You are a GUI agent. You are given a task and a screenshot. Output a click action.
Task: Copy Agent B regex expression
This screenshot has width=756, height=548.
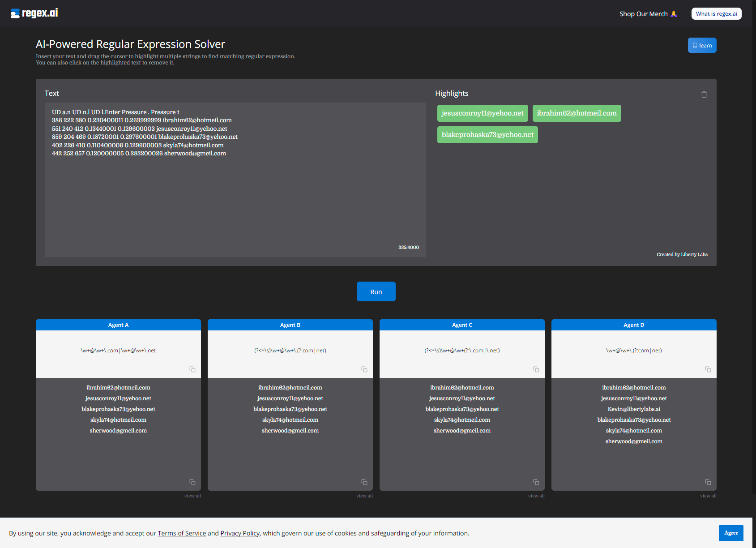(x=364, y=369)
